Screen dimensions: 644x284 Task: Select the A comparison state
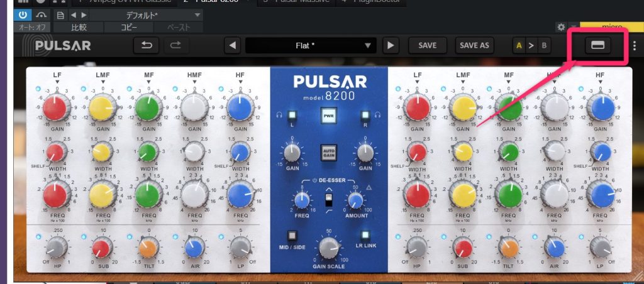519,46
